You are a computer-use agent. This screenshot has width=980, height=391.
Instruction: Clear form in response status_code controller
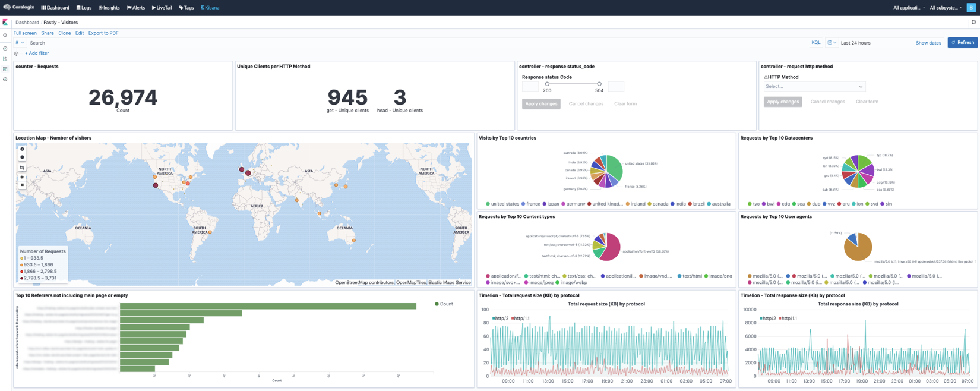coord(625,104)
